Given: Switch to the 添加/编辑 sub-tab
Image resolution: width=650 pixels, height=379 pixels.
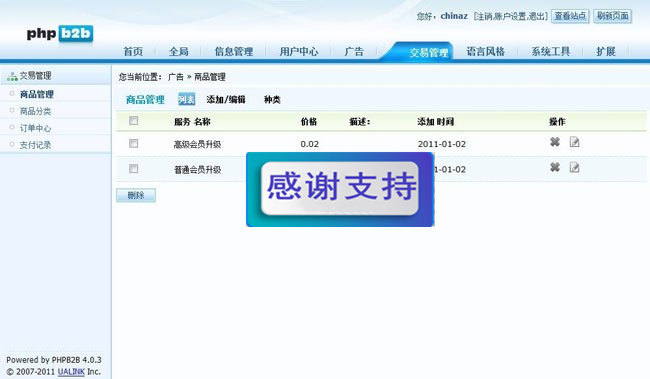Looking at the screenshot, I should coord(226,100).
